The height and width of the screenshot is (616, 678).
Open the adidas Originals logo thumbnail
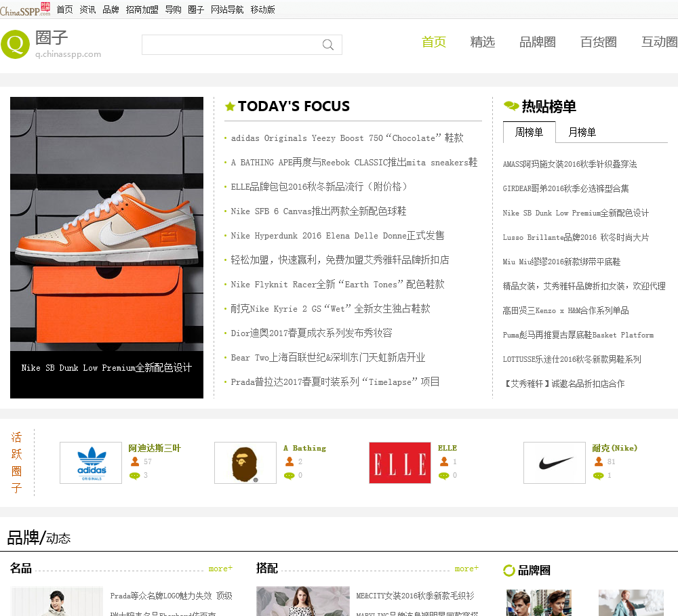click(x=91, y=463)
